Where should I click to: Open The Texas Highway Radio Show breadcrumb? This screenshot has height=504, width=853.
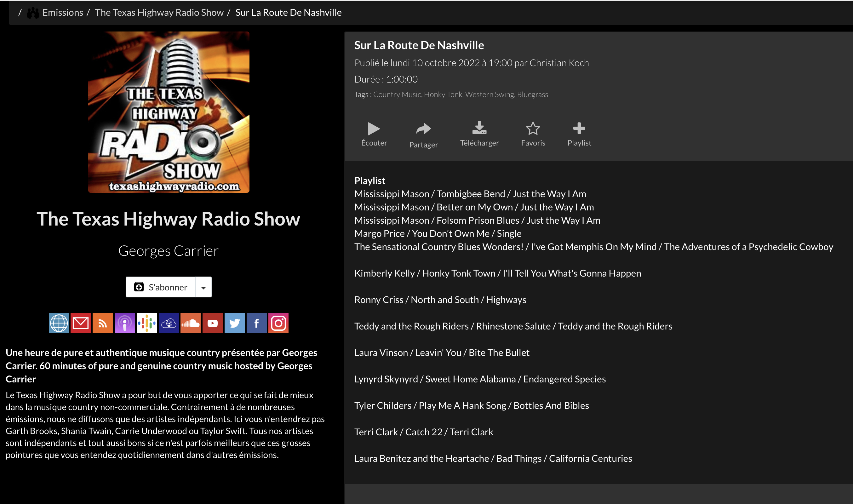[159, 13]
